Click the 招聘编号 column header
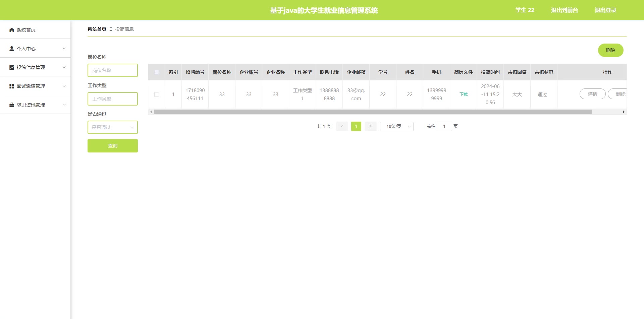This screenshot has height=319, width=644. click(x=195, y=72)
